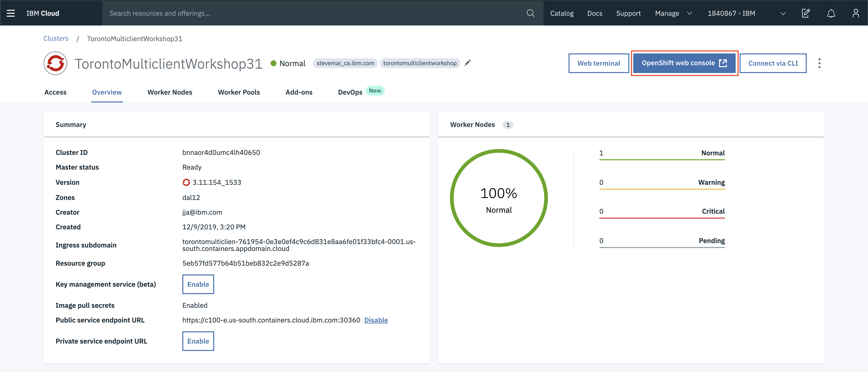Image resolution: width=868 pixels, height=372 pixels.
Task: Open the notifications bell
Action: 831,13
